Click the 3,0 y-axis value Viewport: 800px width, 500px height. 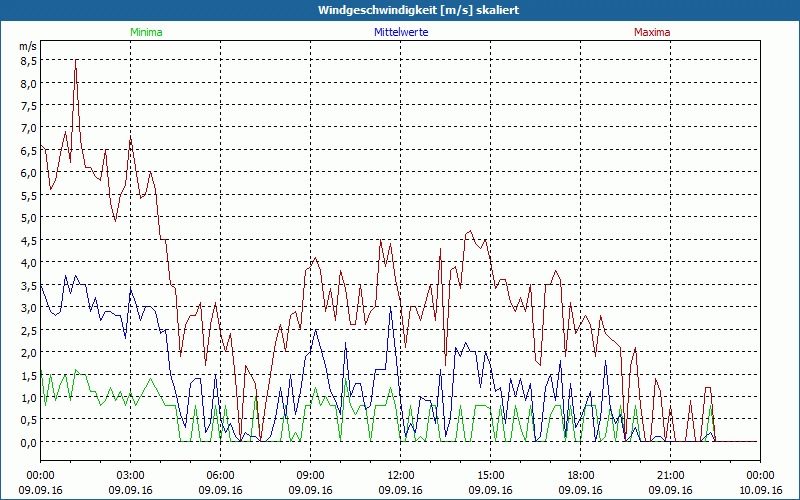click(x=28, y=307)
